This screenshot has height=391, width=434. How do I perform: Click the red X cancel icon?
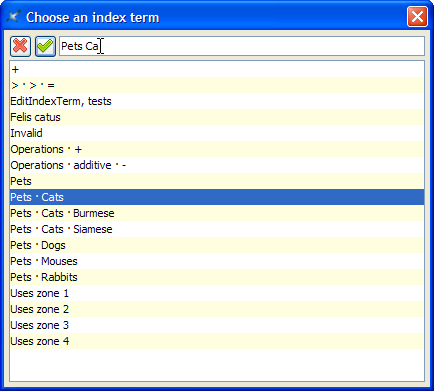click(20, 46)
